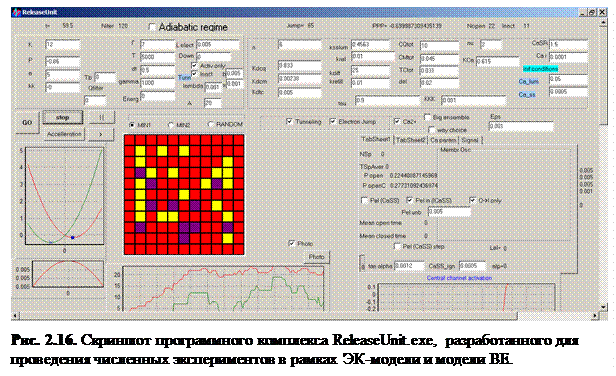Click the L elect input field
616x376 pixels.
(218, 44)
